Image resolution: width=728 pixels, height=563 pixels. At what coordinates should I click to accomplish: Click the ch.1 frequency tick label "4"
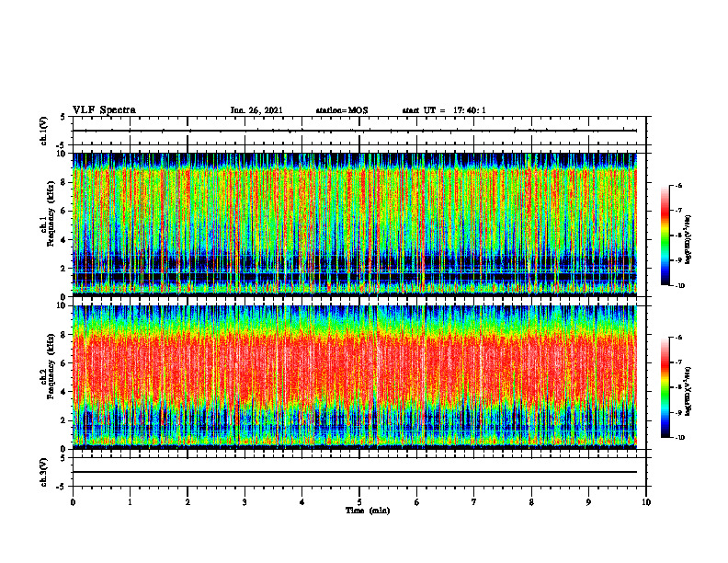[64, 240]
